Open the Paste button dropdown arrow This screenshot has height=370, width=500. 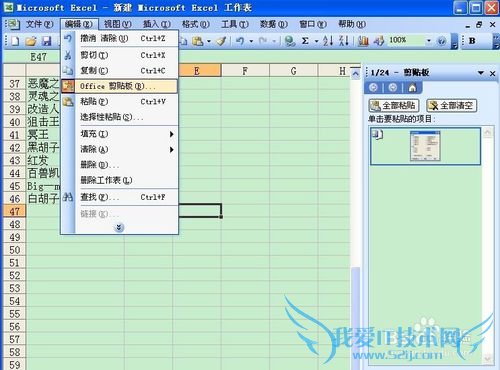click(x=209, y=41)
